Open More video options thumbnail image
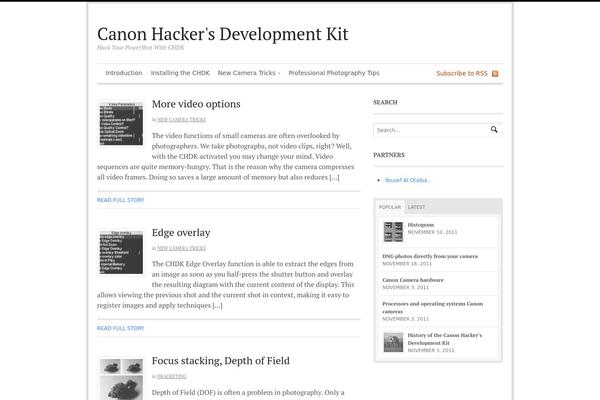 [x=121, y=124]
